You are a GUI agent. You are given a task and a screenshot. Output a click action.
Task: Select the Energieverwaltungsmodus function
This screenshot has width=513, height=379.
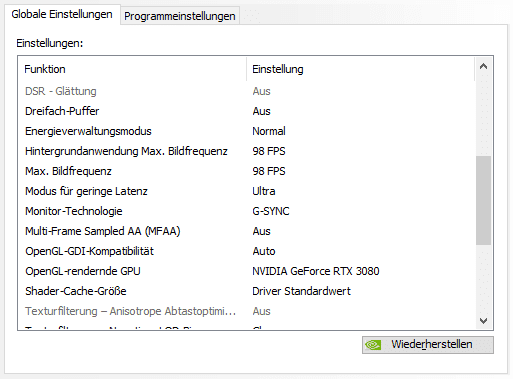(247, 131)
